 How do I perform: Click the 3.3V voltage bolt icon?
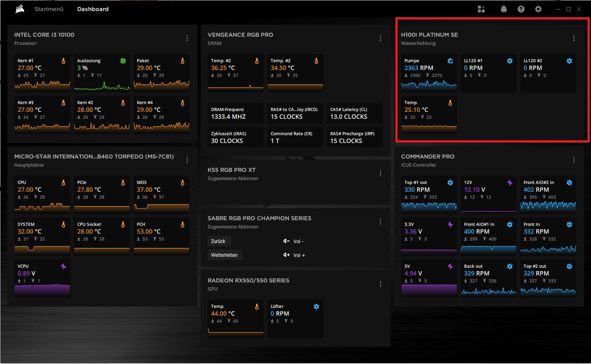pos(450,225)
